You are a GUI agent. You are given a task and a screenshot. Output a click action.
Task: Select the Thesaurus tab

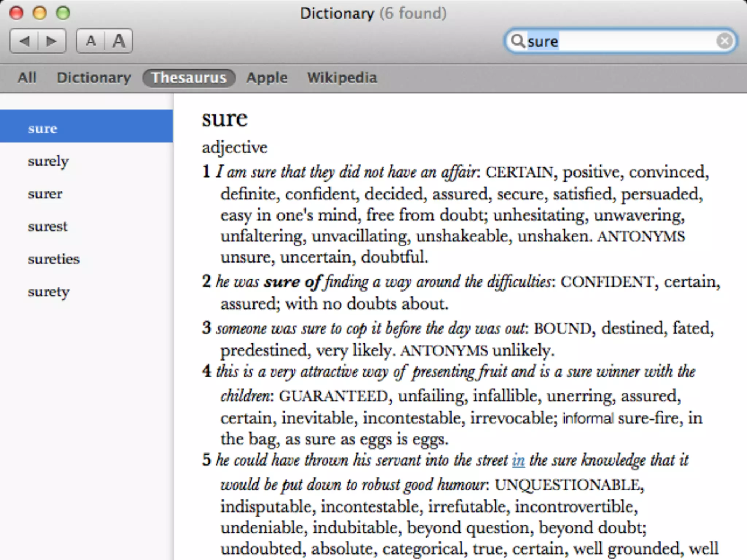coord(189,78)
